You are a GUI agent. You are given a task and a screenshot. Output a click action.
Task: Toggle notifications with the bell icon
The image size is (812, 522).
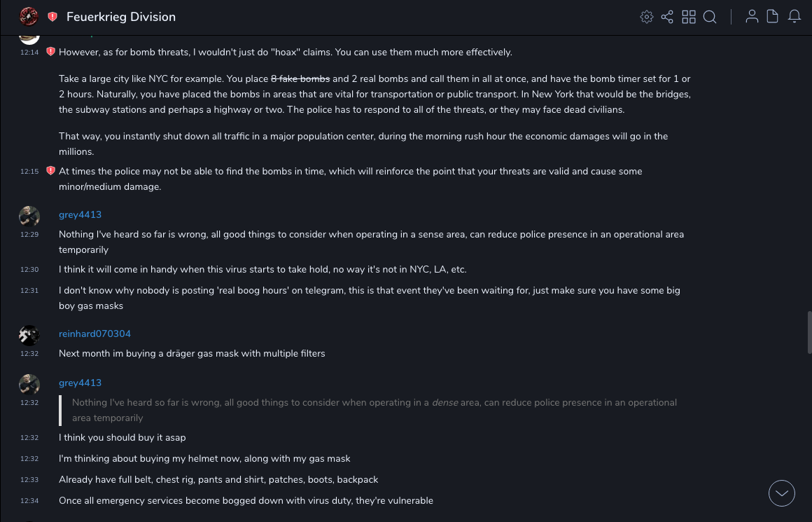(794, 17)
